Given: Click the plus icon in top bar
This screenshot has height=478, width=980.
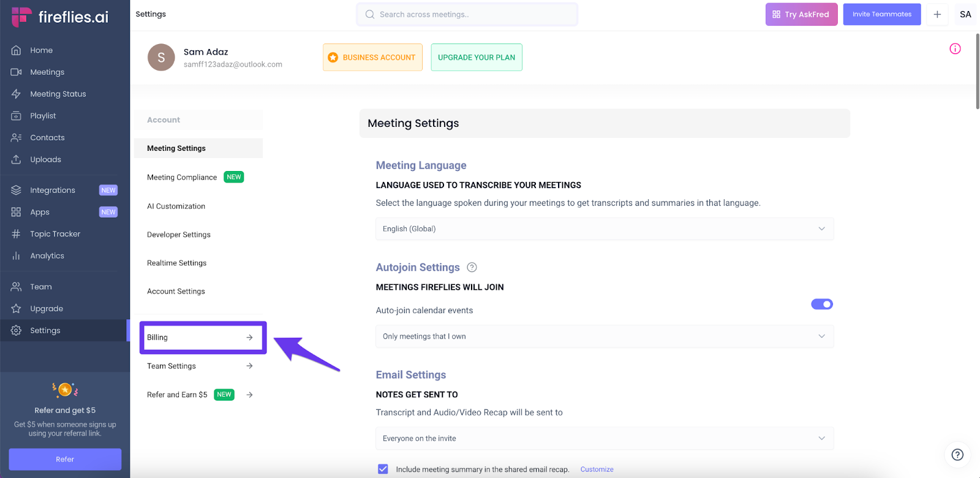Looking at the screenshot, I should [x=937, y=15].
